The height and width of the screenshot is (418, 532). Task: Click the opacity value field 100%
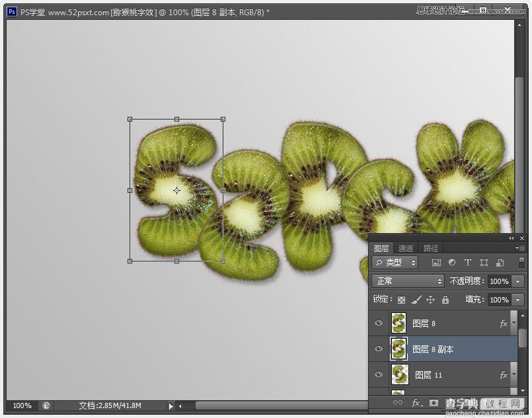click(x=500, y=281)
